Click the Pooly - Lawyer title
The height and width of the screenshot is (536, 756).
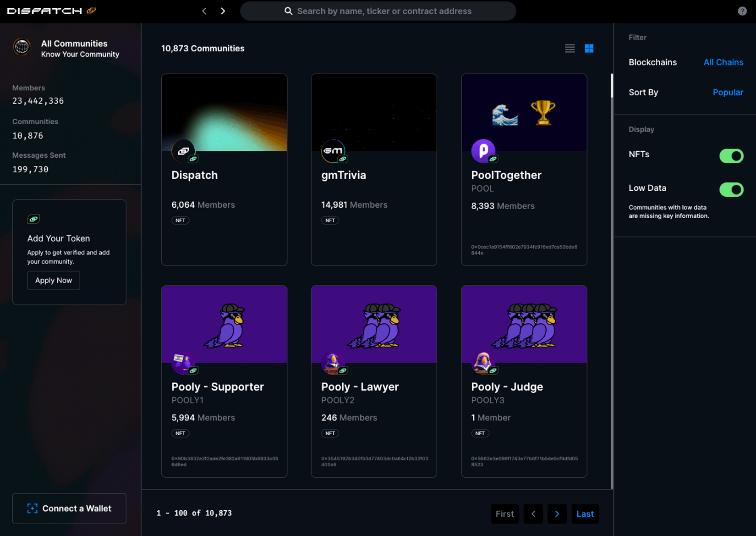point(360,387)
